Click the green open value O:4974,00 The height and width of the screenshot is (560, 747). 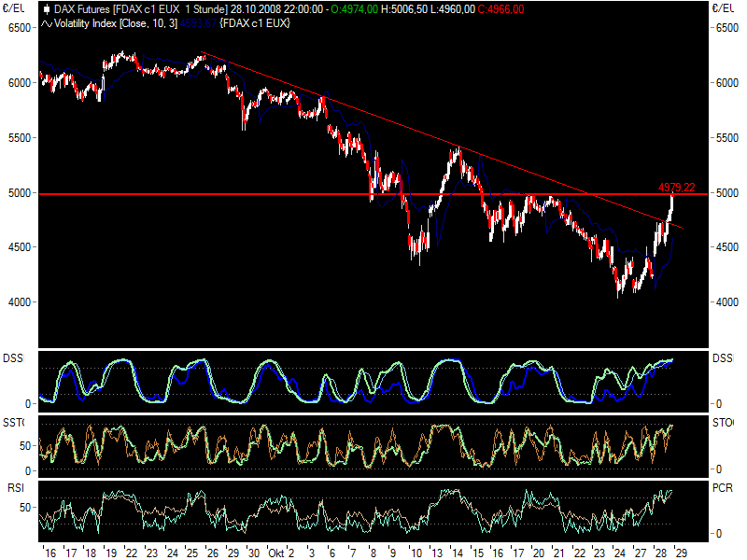355,9
